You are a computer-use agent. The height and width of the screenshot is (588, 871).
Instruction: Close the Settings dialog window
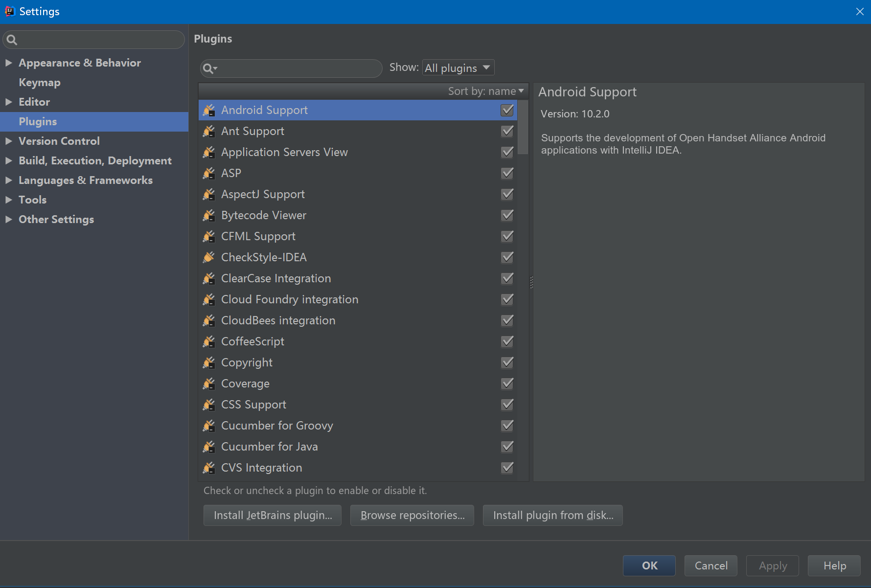click(x=860, y=11)
